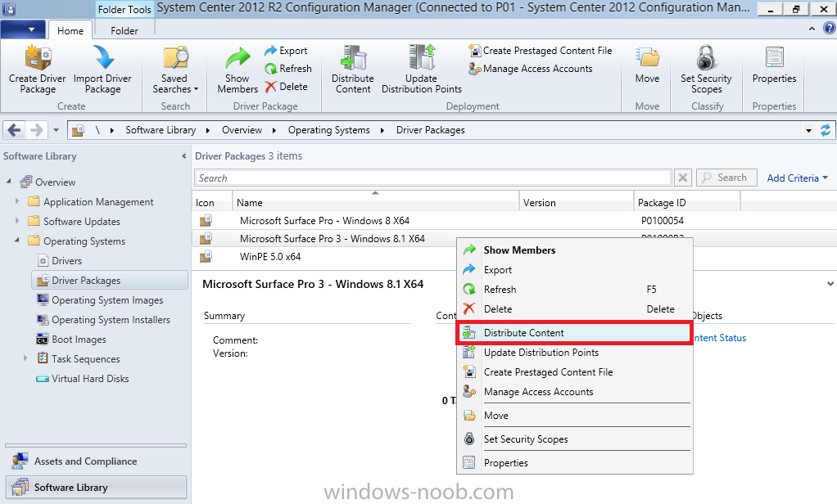Choose Create Prestaged Content File in context menu
837x504 pixels.
tap(574, 372)
